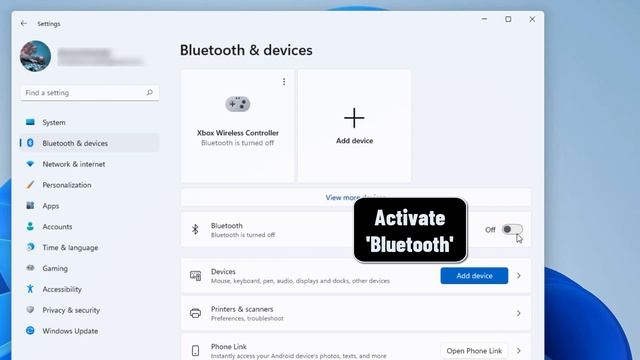Click the Xbox controller gamepad icon

238,104
